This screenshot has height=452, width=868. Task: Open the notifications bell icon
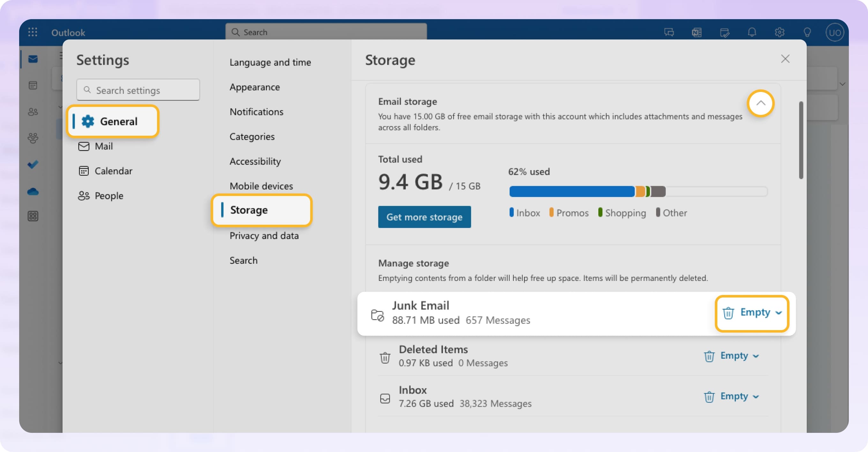(x=752, y=32)
